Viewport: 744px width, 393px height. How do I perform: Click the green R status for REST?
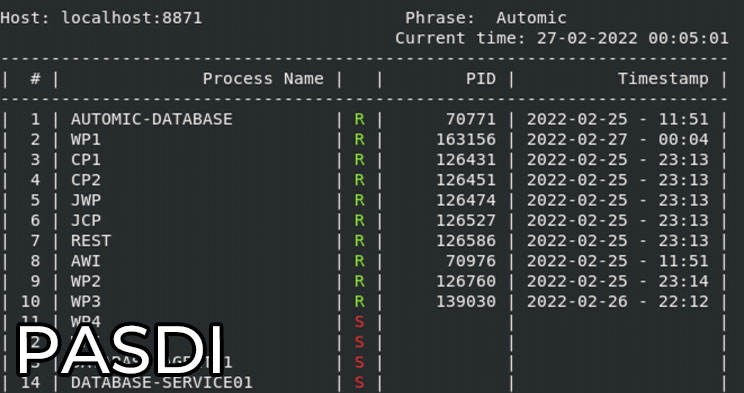pyautogui.click(x=360, y=241)
